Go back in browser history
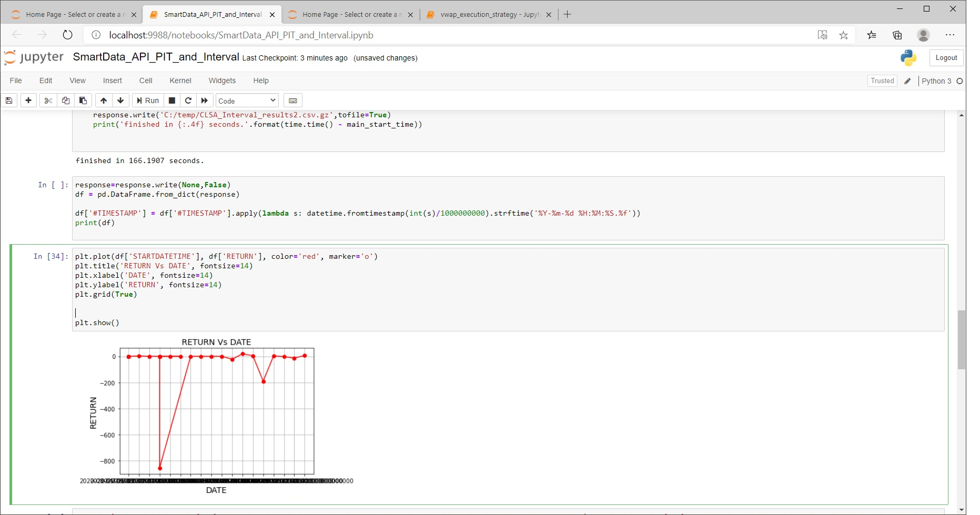The width and height of the screenshot is (980, 515). (17, 35)
